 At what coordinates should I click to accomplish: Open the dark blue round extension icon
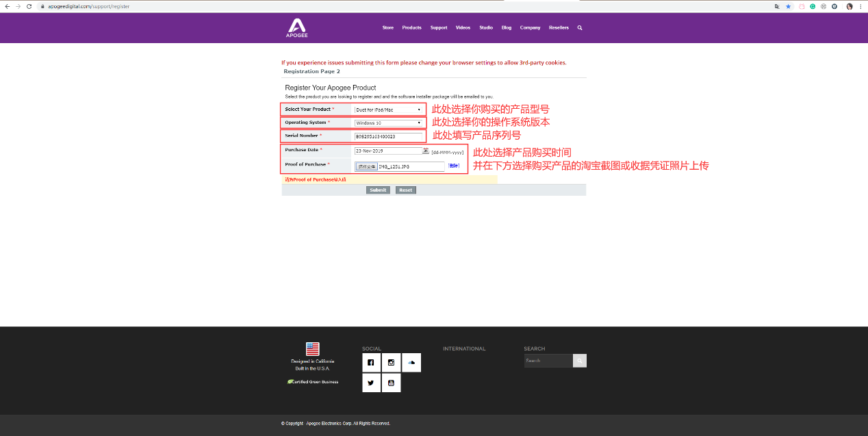(834, 6)
